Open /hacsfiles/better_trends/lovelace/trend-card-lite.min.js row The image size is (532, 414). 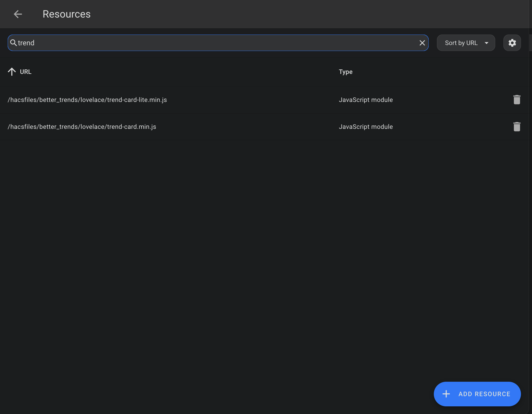[264, 100]
